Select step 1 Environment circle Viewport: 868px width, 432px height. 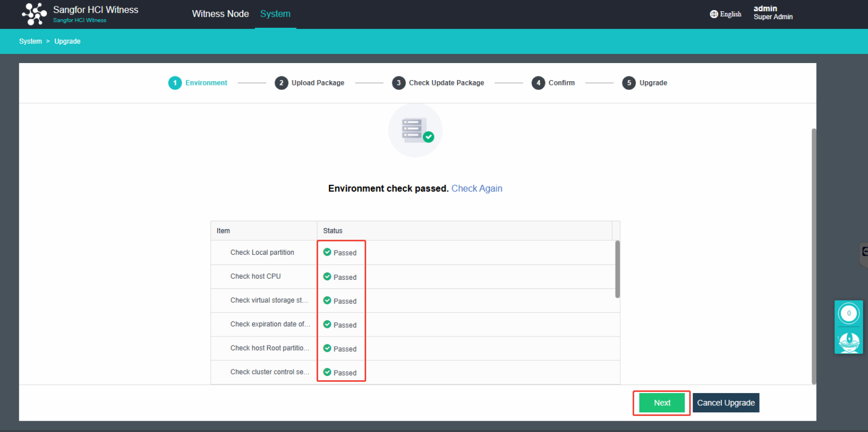[175, 83]
